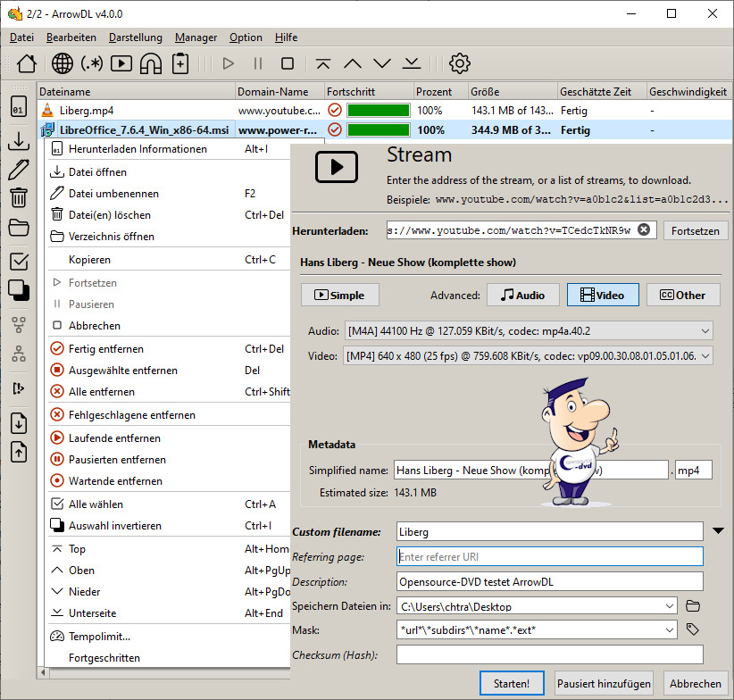
Task: Click the trash icon in left sidebar
Action: [19, 198]
